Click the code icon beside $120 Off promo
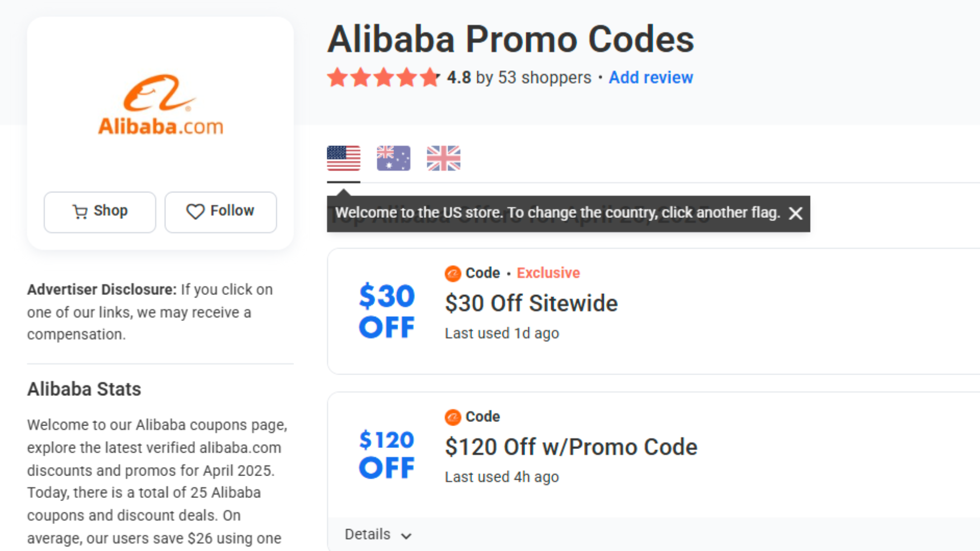 (x=452, y=417)
